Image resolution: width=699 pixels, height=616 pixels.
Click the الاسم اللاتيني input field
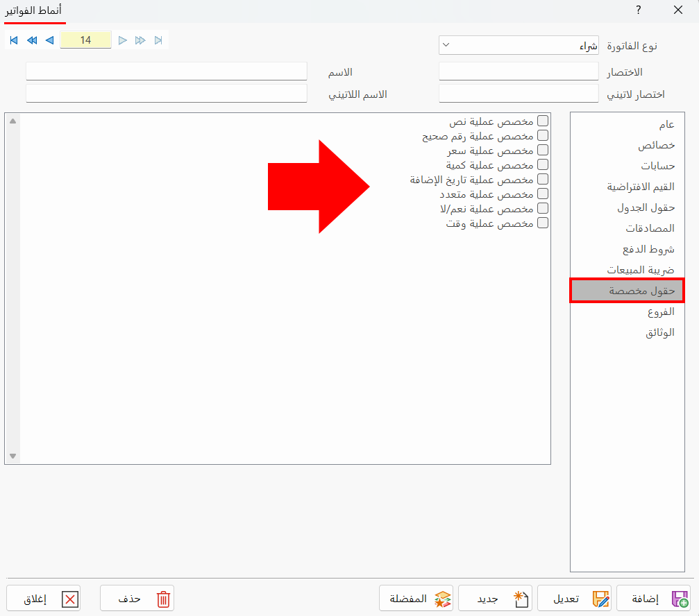167,94
